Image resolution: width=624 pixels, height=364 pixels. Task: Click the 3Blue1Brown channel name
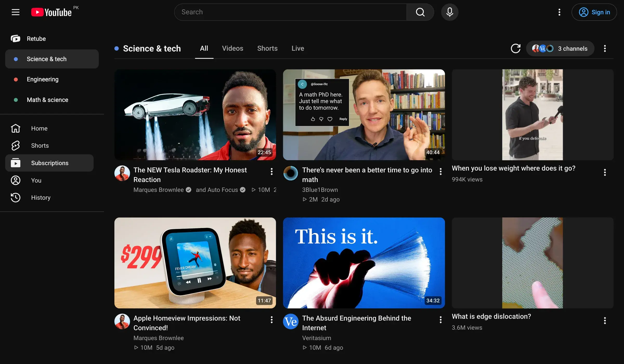click(x=320, y=190)
